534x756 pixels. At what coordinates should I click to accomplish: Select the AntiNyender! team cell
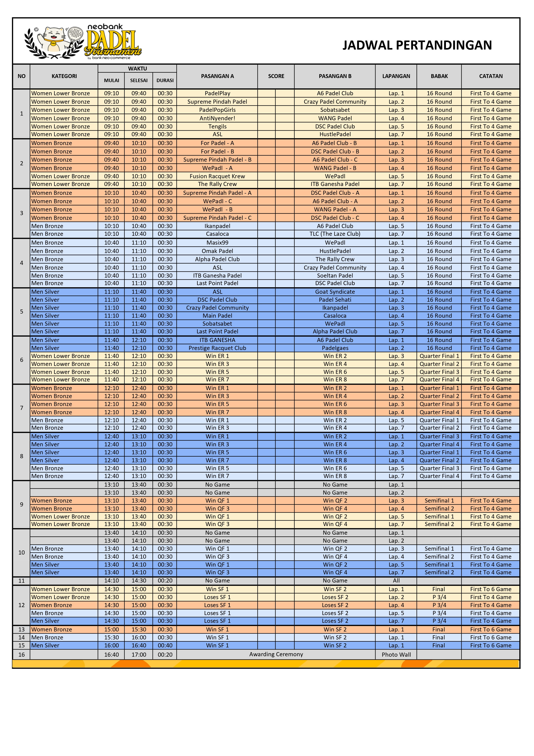pos(217,118)
